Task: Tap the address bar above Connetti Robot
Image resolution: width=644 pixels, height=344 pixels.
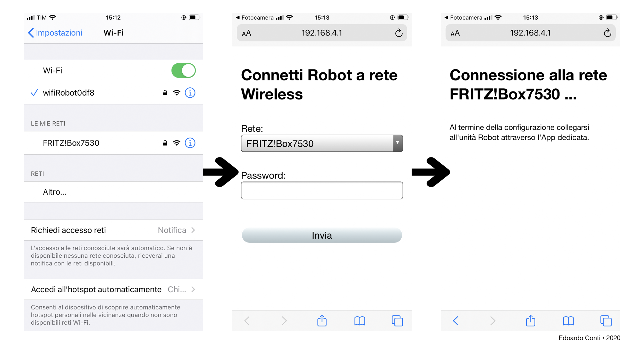Action: (322, 33)
